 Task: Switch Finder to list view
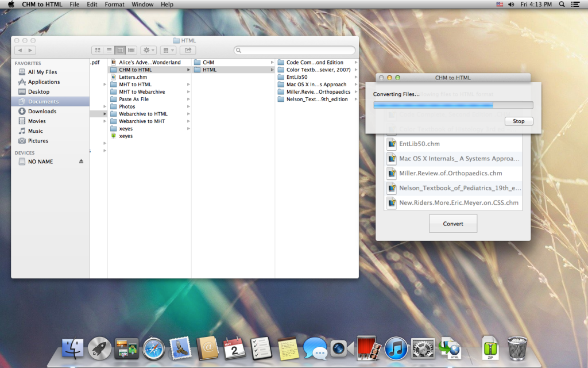click(x=109, y=51)
